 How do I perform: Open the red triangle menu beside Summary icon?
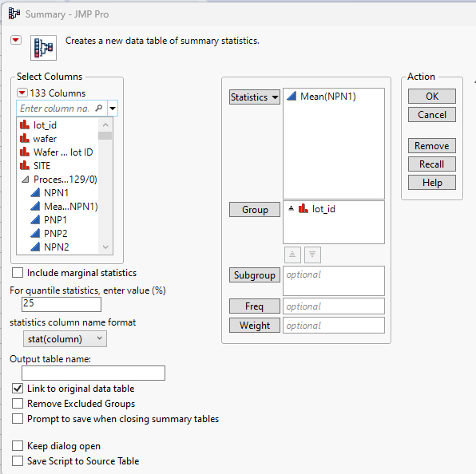16,40
